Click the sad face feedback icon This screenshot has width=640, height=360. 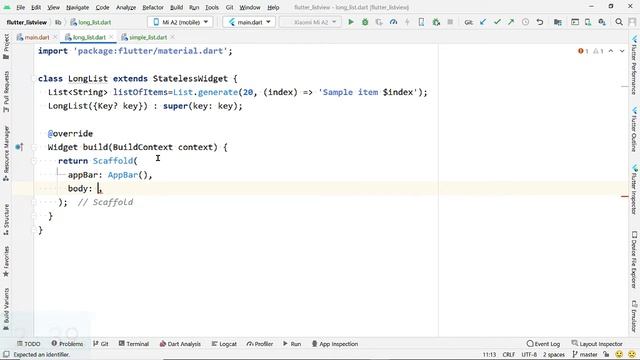pyautogui.click(x=632, y=354)
